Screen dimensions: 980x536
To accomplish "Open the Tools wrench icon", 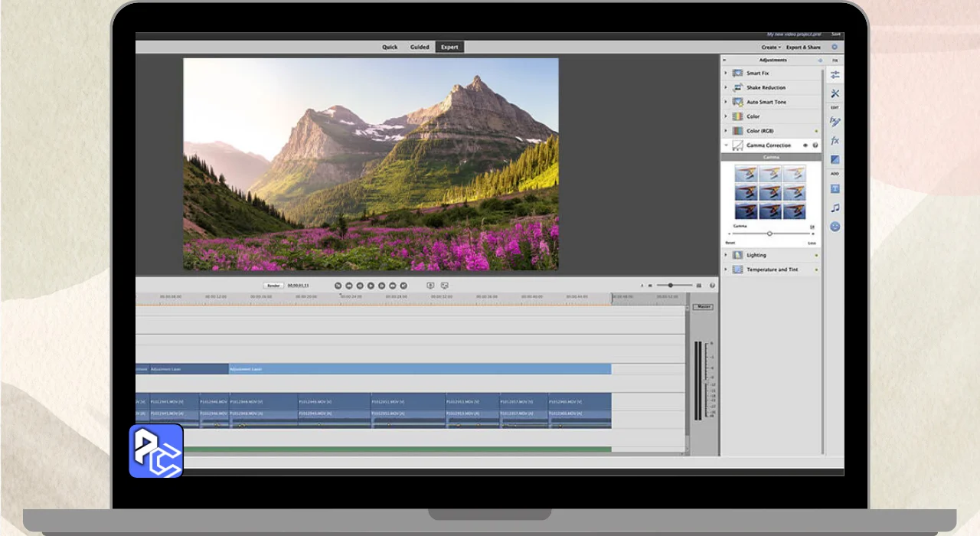I will (x=835, y=93).
